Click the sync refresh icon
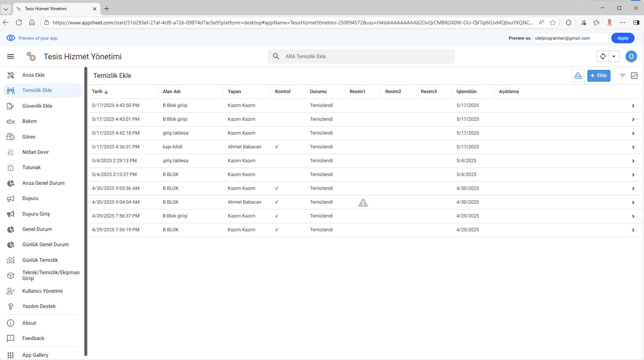 [603, 56]
